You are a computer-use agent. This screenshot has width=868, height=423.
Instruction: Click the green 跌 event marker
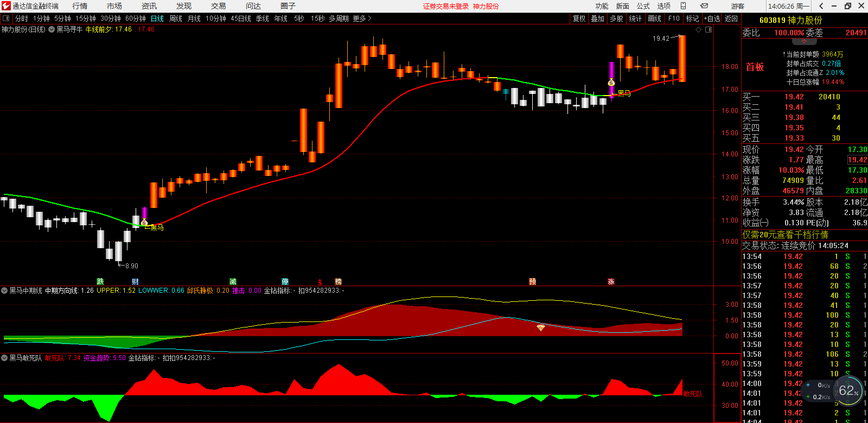tap(100, 281)
